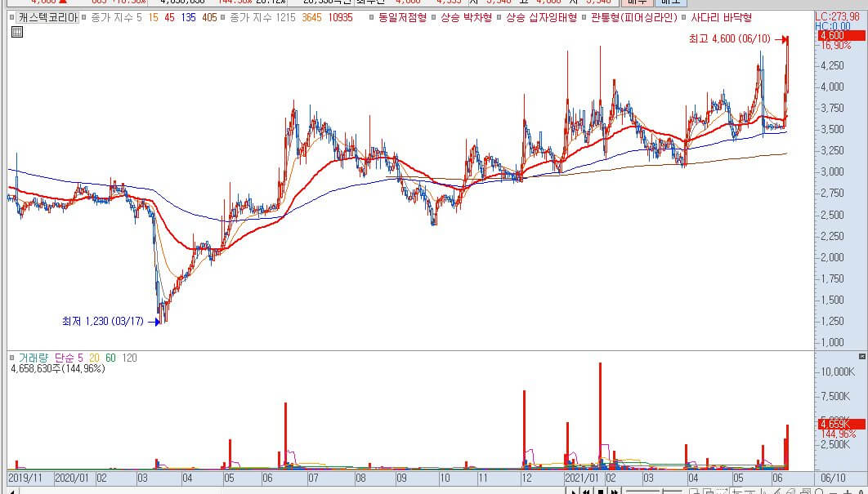Select the 단순 5 volume average label

pyautogui.click(x=69, y=358)
